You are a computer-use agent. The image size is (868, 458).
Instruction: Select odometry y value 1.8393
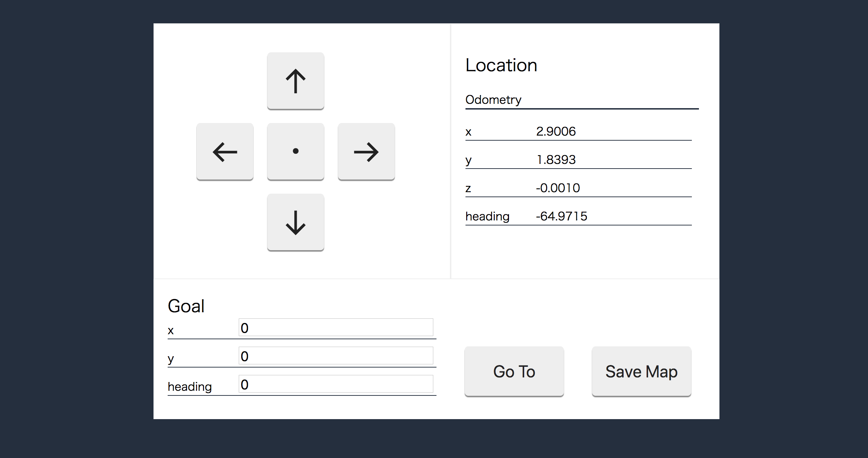(x=556, y=159)
